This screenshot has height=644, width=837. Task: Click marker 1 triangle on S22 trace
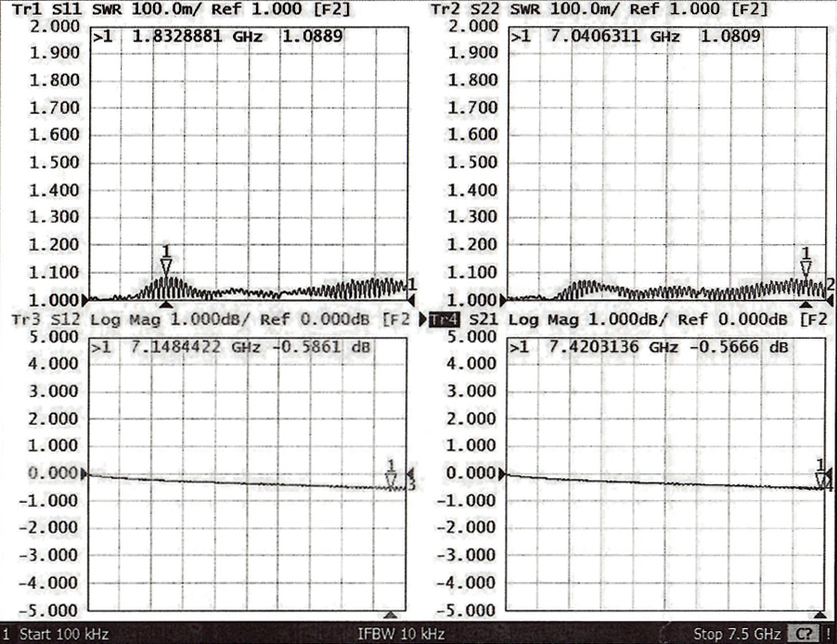(805, 268)
